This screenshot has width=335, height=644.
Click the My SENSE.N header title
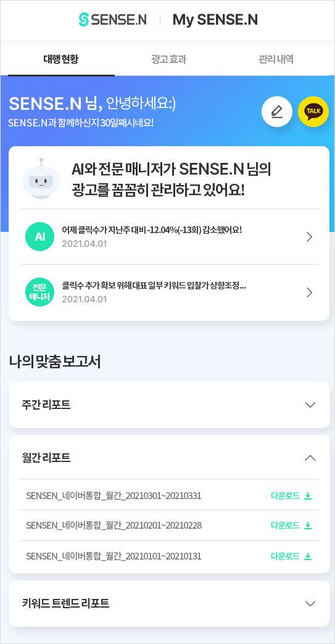(x=215, y=20)
